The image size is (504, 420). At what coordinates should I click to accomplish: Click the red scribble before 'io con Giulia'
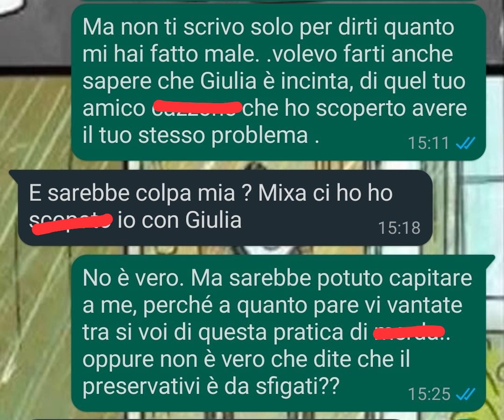click(72, 223)
